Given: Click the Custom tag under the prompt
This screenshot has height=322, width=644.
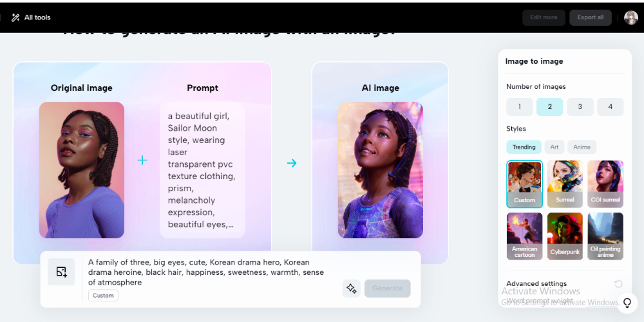Looking at the screenshot, I should 103,296.
